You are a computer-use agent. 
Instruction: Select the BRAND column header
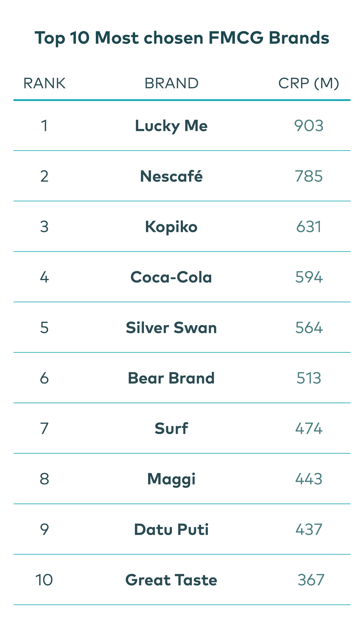tap(171, 83)
